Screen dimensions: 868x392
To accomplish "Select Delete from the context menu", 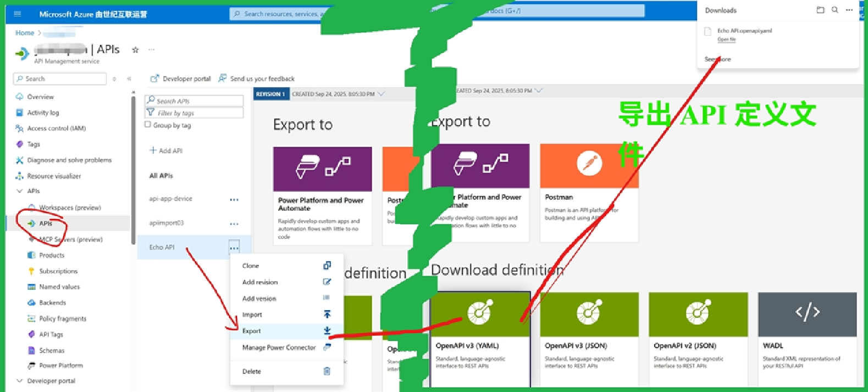I will pos(286,372).
